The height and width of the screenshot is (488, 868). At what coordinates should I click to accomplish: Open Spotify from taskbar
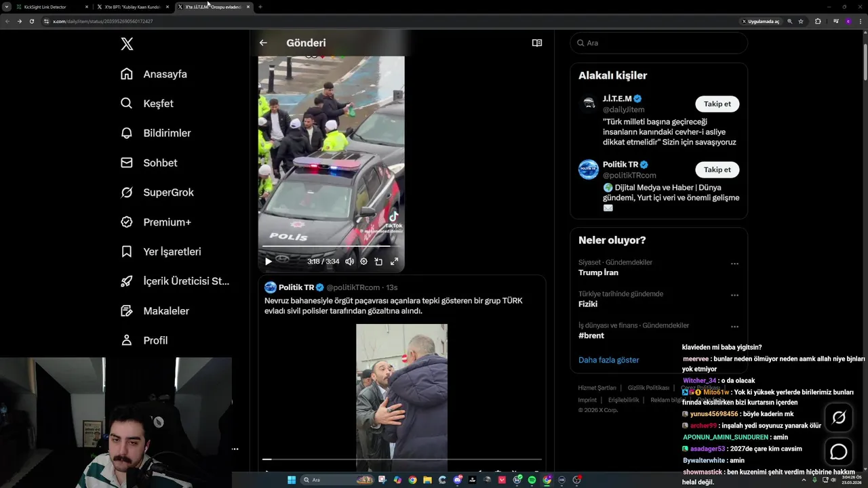(532, 480)
